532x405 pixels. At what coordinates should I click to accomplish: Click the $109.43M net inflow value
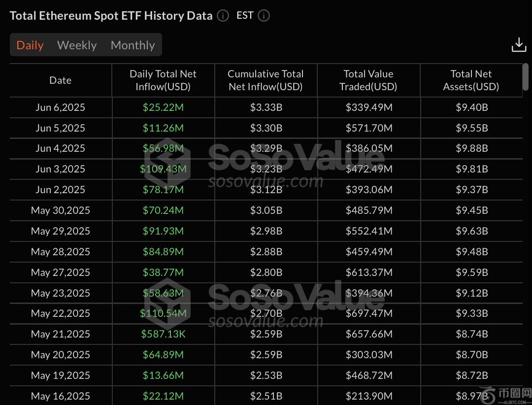point(163,169)
